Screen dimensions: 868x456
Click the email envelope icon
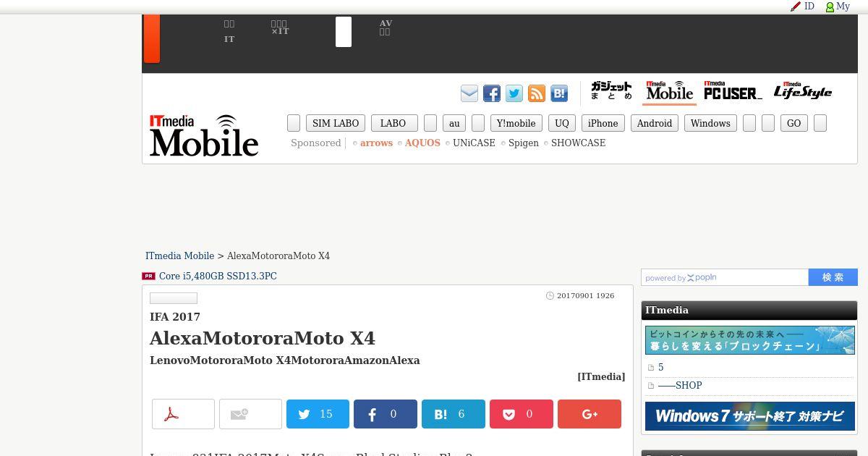point(469,93)
